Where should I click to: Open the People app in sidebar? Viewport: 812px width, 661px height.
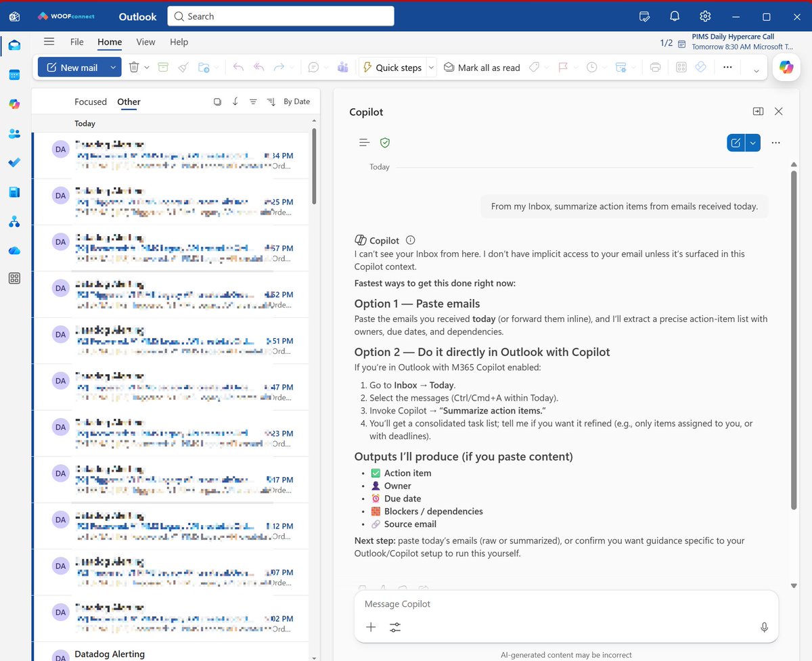point(14,133)
